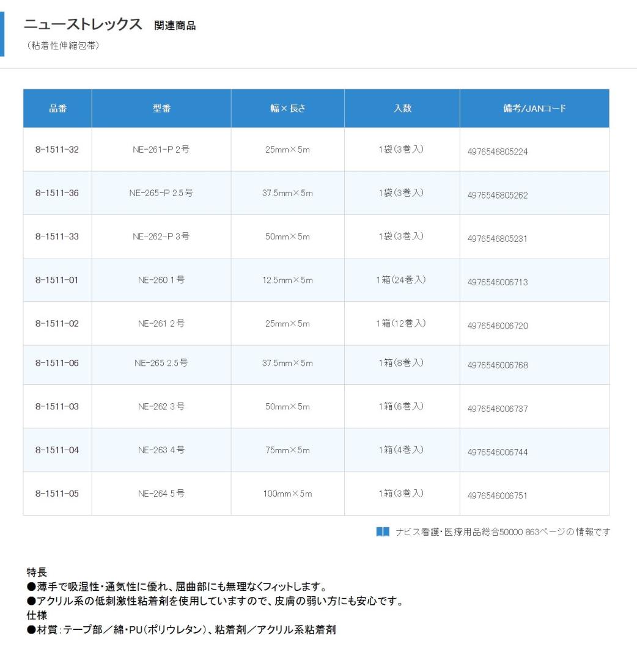Select model NE-260 1号 cell

(x=161, y=280)
